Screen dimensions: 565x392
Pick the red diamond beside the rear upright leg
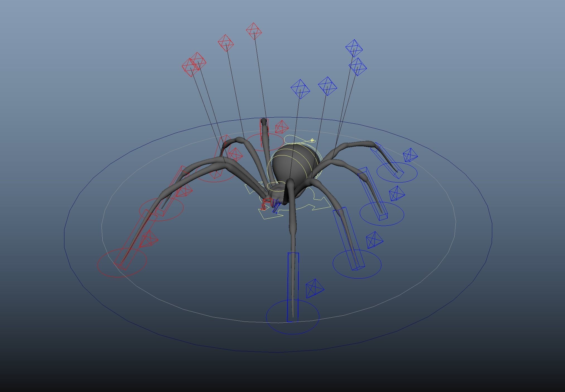point(282,127)
